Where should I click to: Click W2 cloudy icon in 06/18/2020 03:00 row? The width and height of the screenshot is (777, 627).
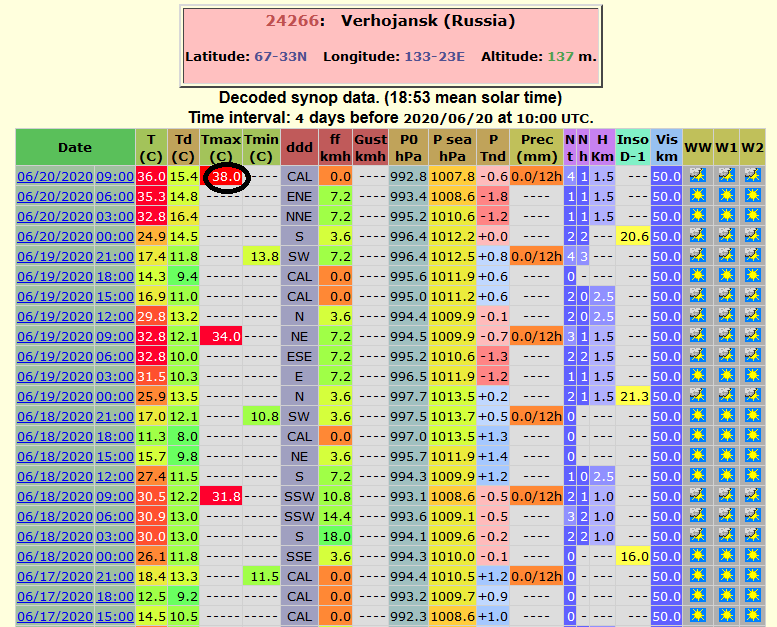(x=752, y=535)
